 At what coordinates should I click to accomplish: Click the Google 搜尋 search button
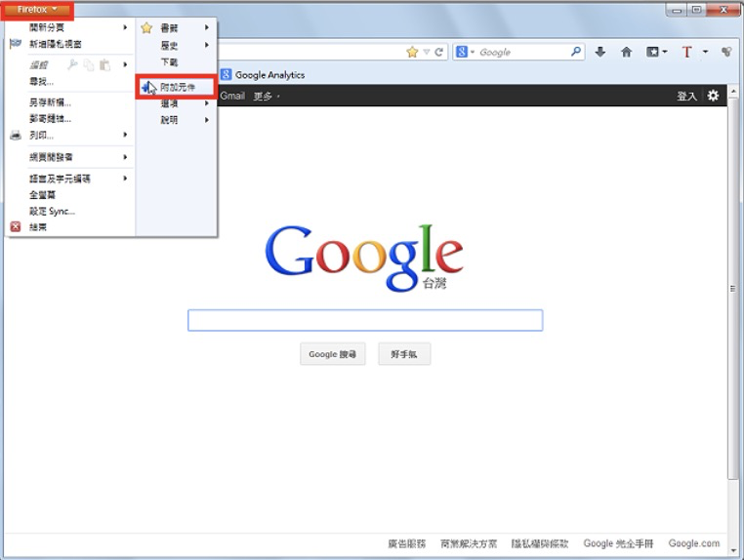pos(333,354)
